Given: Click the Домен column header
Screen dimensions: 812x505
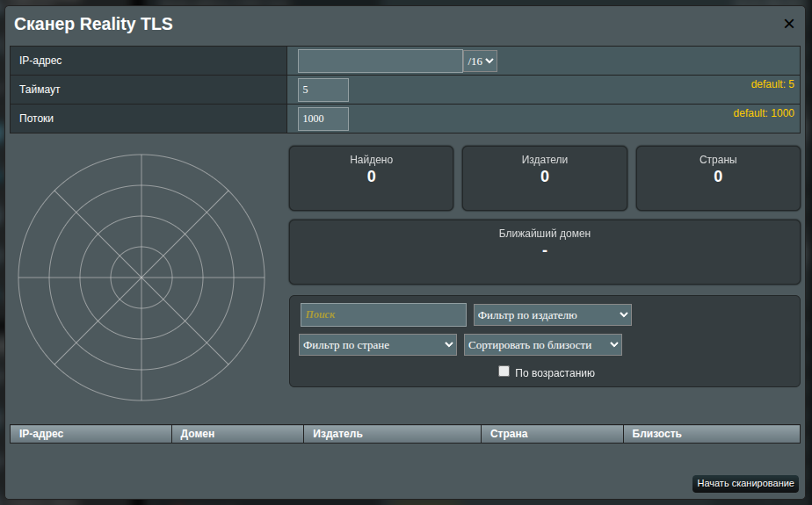Looking at the screenshot, I should (x=237, y=434).
